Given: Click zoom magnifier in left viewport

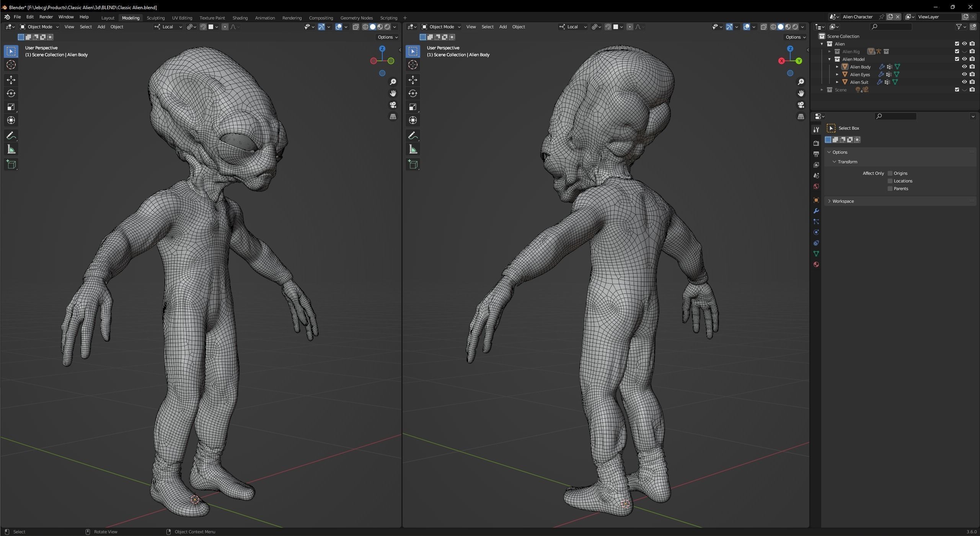Looking at the screenshot, I should (393, 82).
